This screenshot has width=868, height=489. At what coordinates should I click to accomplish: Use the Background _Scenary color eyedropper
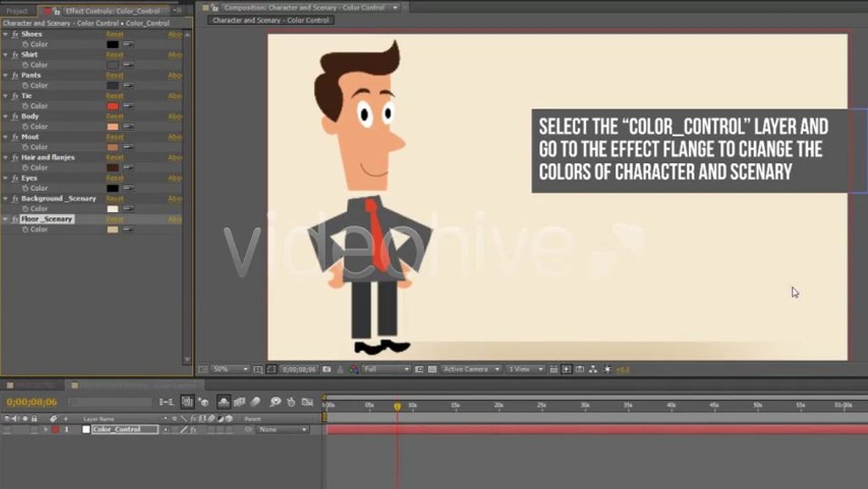click(x=128, y=209)
